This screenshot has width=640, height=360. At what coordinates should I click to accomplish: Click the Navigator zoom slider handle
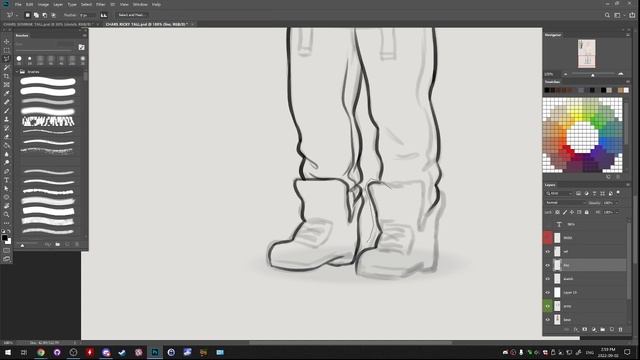tap(593, 75)
